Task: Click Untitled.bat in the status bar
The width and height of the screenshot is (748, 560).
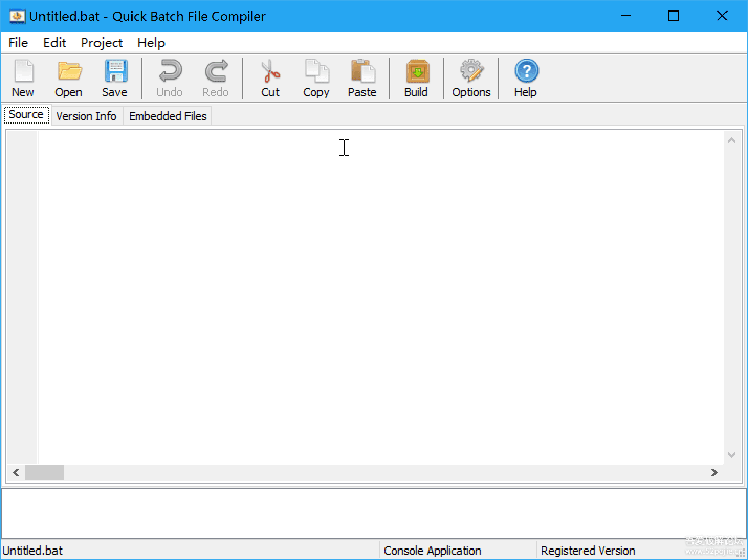Action: [x=33, y=551]
